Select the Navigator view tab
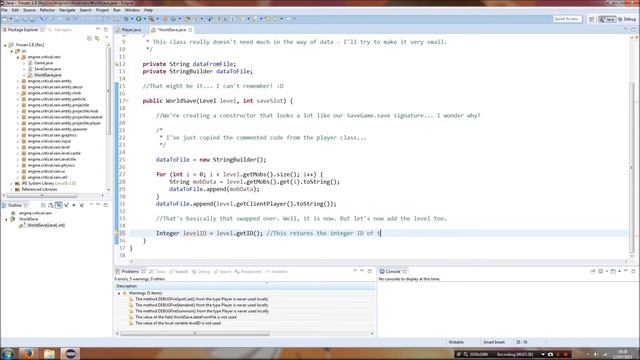640x360 pixels. tap(60, 30)
